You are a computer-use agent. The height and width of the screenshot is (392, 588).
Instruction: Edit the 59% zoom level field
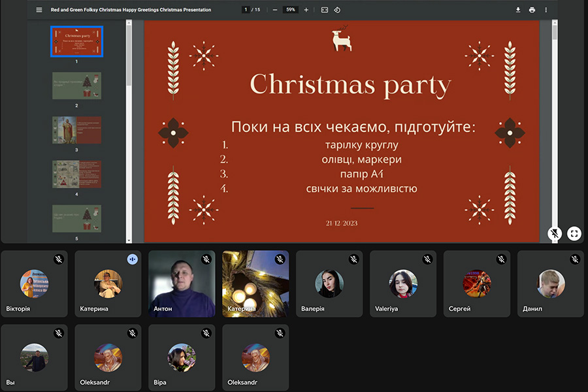[291, 10]
